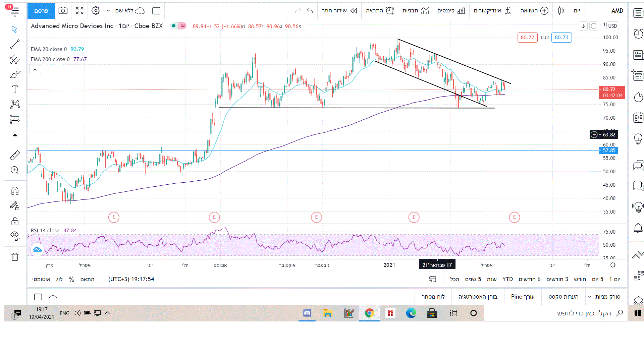Expand the bottom panel with up chevron
Screen dimensions: 644x362
pos(53,296)
